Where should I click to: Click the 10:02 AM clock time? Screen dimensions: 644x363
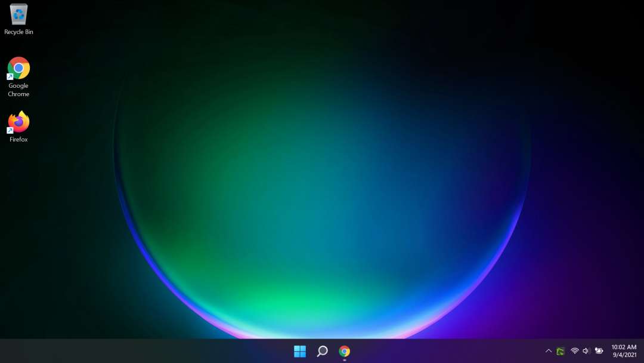click(x=624, y=347)
